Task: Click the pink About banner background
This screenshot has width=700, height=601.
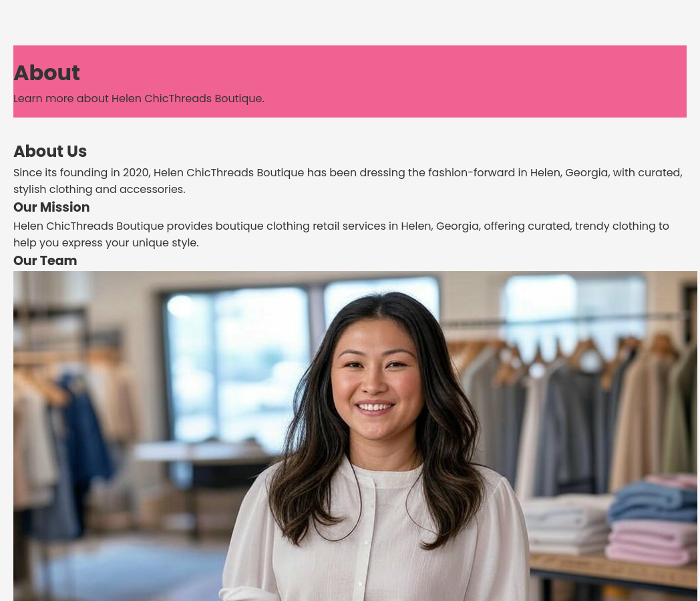Action: click(350, 81)
